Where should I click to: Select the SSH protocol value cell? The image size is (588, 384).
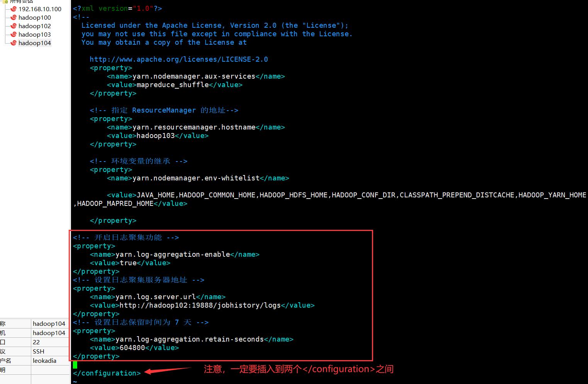(x=50, y=351)
